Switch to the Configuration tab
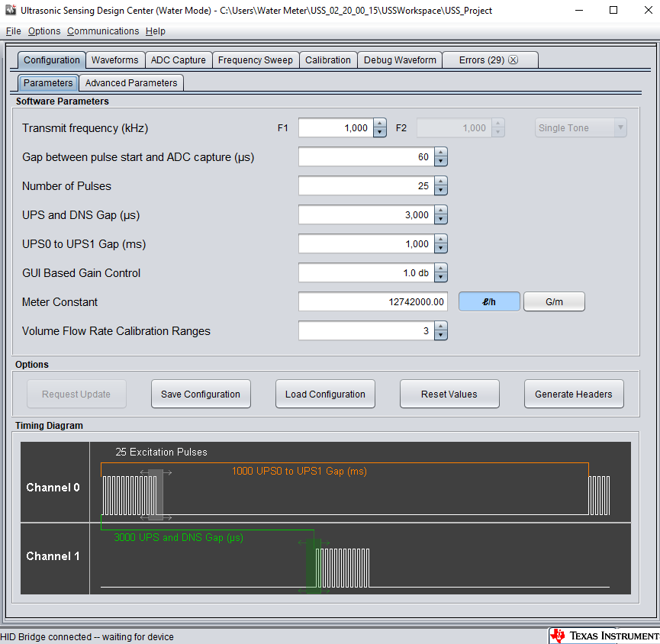660x644 pixels. point(51,60)
